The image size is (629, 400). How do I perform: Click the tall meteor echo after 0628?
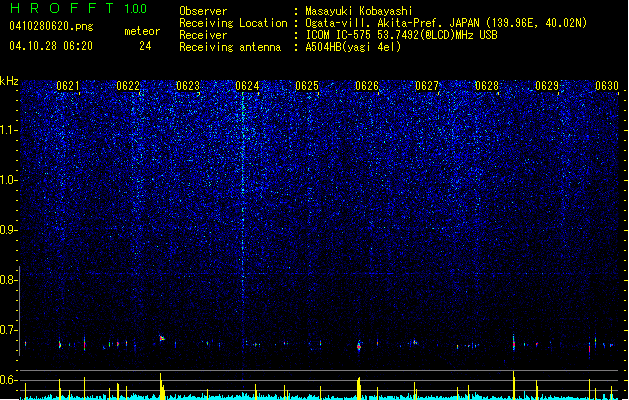[x=513, y=343]
